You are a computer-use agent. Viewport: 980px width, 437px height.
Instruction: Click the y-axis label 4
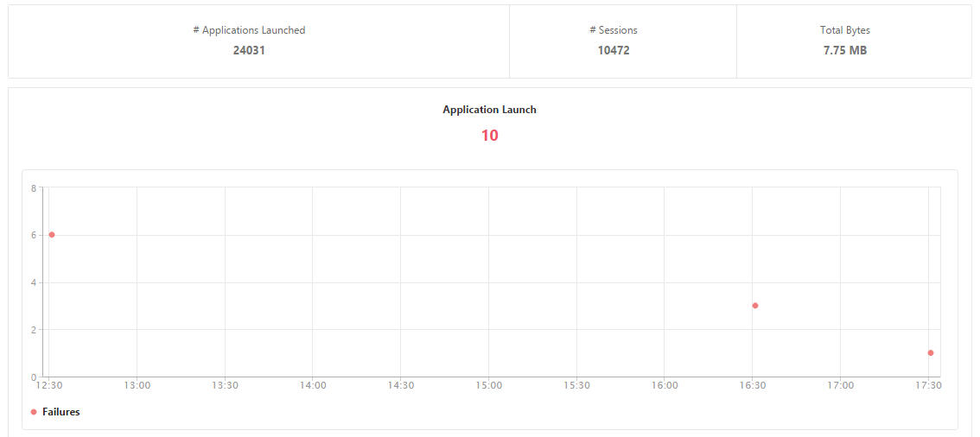click(x=33, y=282)
